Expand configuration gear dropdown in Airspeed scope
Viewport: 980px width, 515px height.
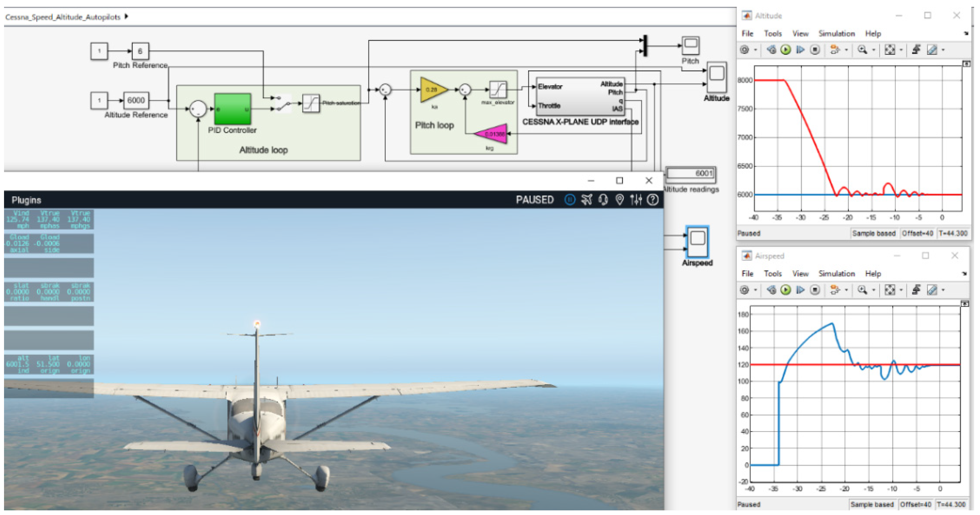click(756, 290)
